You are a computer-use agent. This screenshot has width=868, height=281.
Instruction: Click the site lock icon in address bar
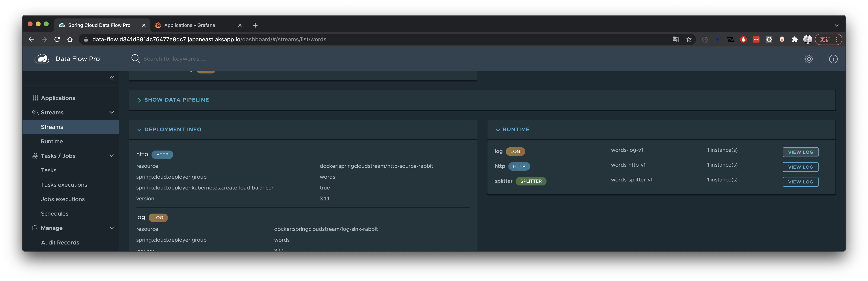point(86,39)
